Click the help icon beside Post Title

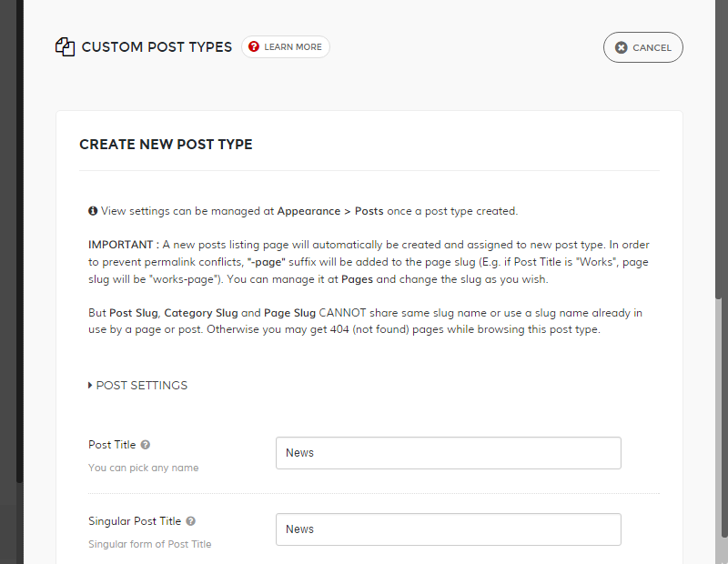146,446
